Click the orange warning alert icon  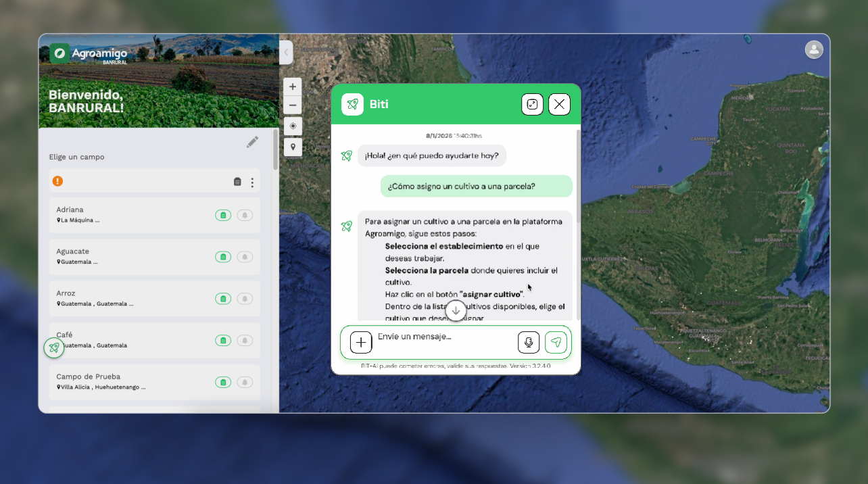[x=57, y=181]
